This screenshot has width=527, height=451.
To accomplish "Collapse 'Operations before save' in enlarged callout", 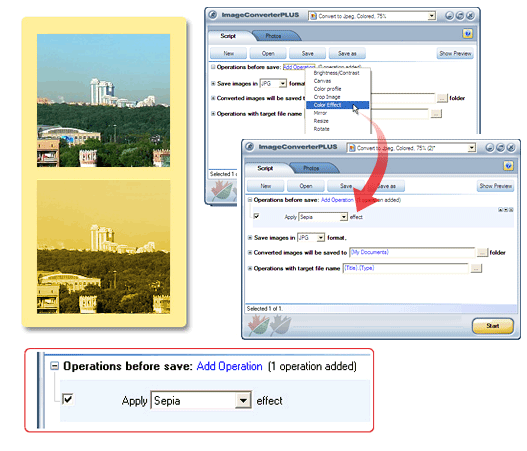I will click(54, 366).
